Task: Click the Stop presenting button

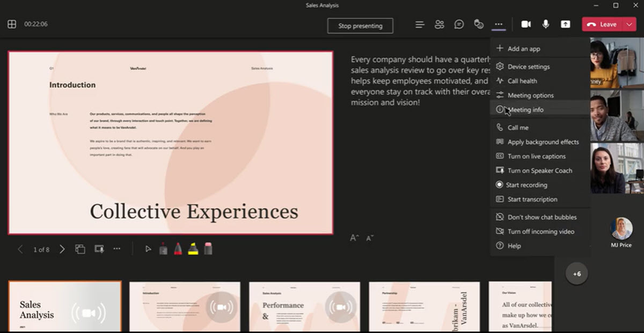Action: (x=360, y=26)
